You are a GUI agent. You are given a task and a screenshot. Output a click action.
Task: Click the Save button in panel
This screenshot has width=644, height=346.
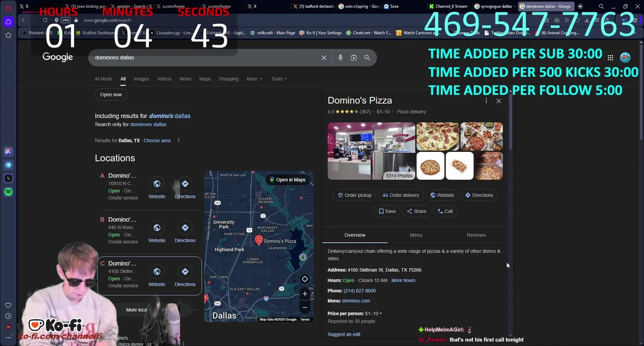pyautogui.click(x=387, y=211)
